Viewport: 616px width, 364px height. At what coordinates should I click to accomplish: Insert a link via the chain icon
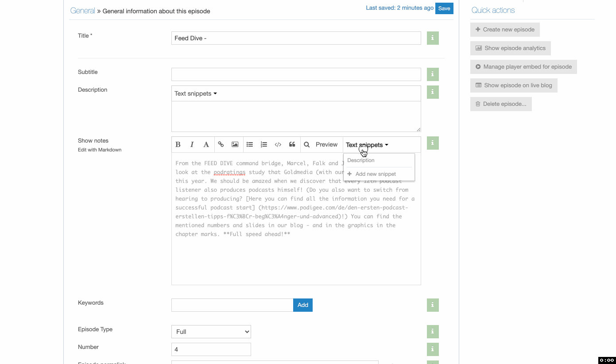[221, 144]
